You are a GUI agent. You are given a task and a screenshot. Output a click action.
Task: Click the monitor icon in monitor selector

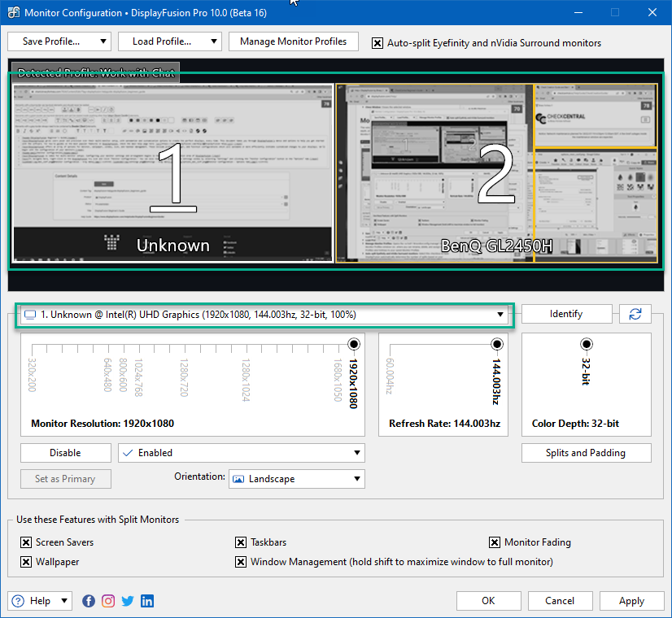[x=30, y=315]
